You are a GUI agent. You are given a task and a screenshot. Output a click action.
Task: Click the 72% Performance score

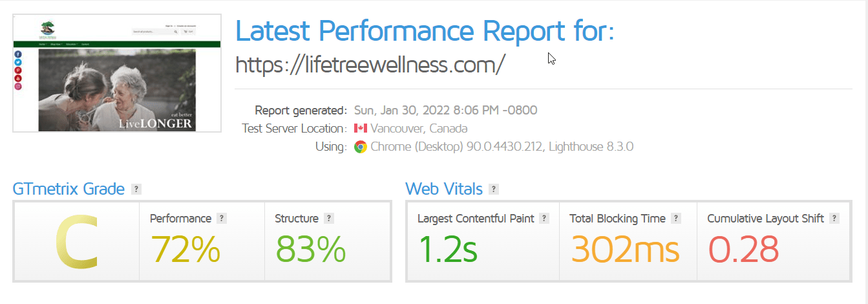pyautogui.click(x=185, y=249)
